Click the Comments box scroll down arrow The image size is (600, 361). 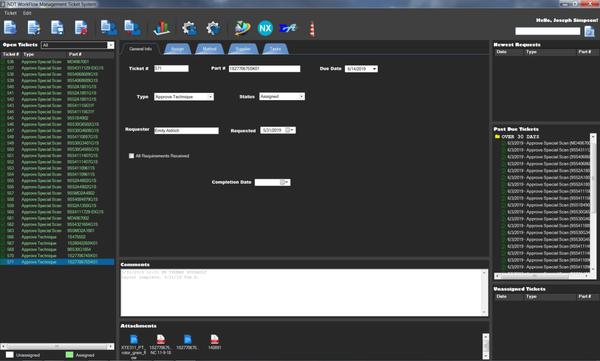pos(484,312)
